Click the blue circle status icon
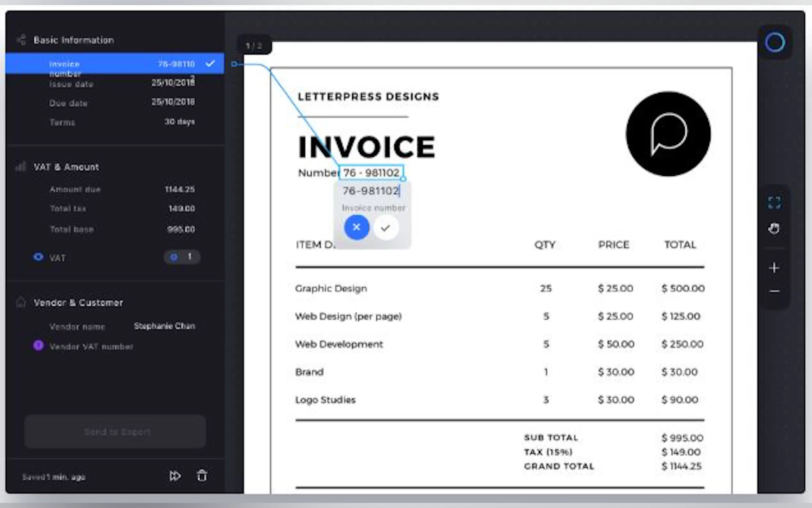Viewport: 812px width, 508px height. click(775, 43)
